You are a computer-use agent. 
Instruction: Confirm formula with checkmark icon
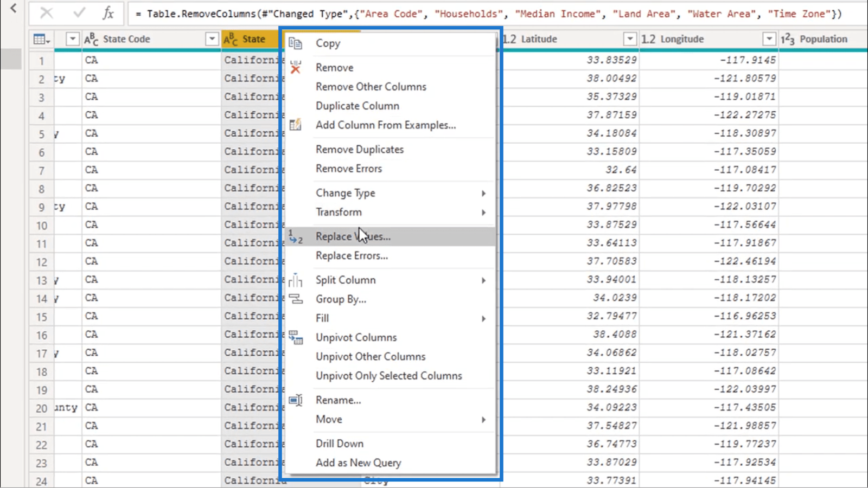click(79, 14)
